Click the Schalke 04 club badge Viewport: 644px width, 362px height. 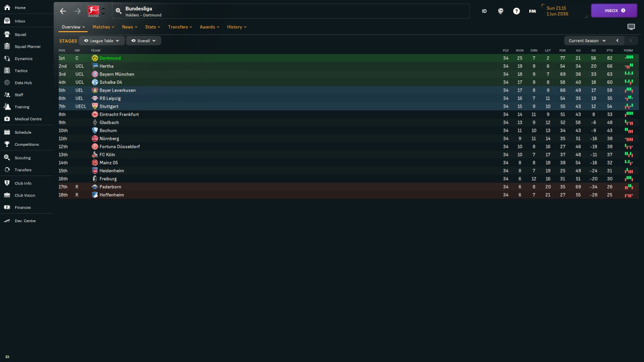95,82
